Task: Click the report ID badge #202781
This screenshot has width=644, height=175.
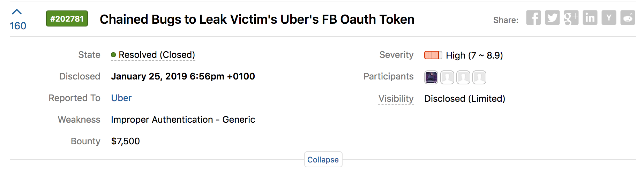Action: [67, 19]
